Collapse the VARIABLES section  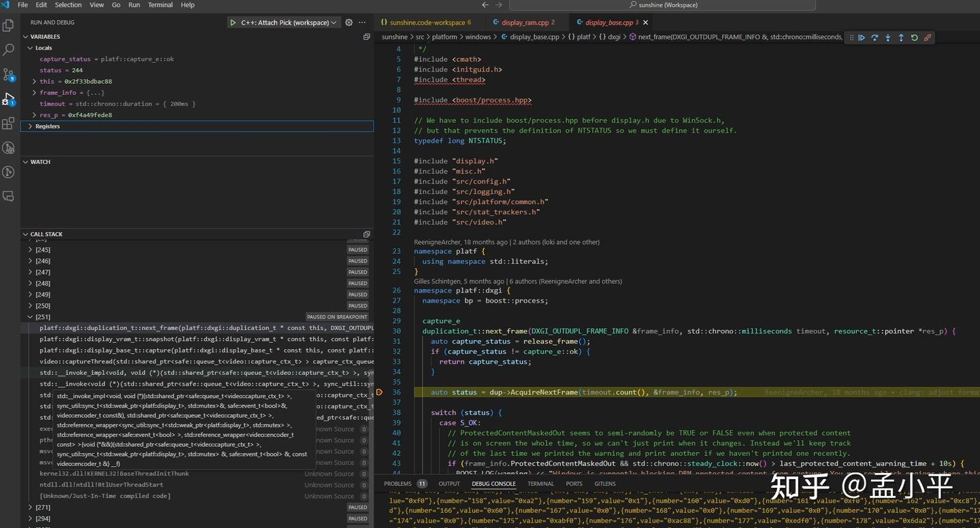point(45,37)
